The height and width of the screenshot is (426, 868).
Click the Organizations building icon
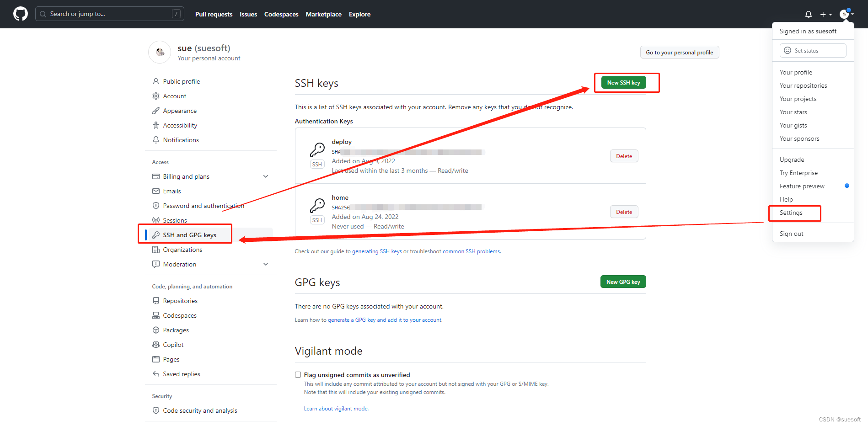[x=156, y=250]
